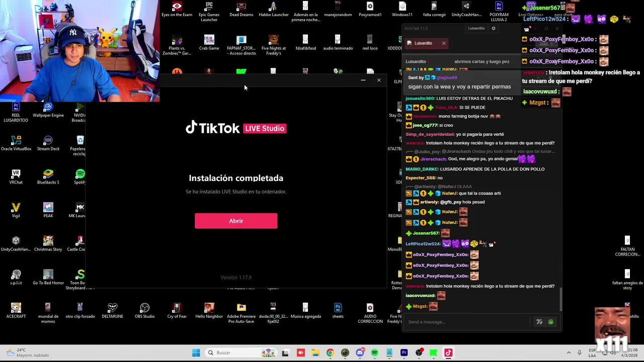644x362 pixels.
Task: Close the Luisardito tab with its X
Action: point(444,43)
